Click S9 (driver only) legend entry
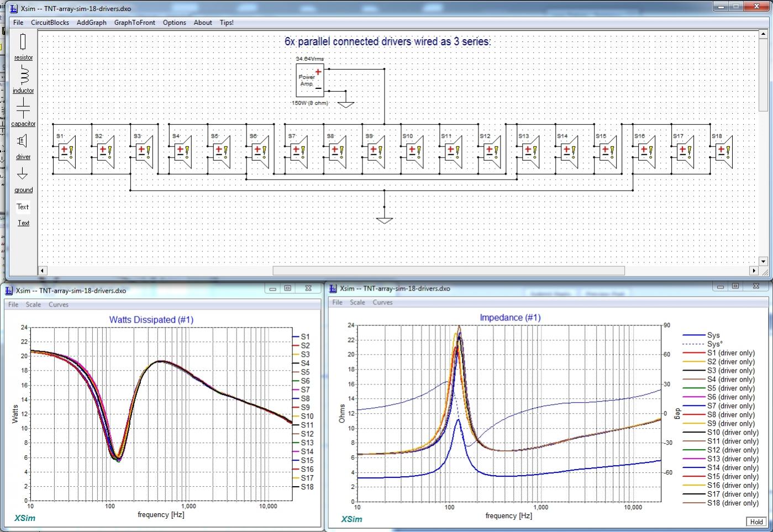 point(719,424)
